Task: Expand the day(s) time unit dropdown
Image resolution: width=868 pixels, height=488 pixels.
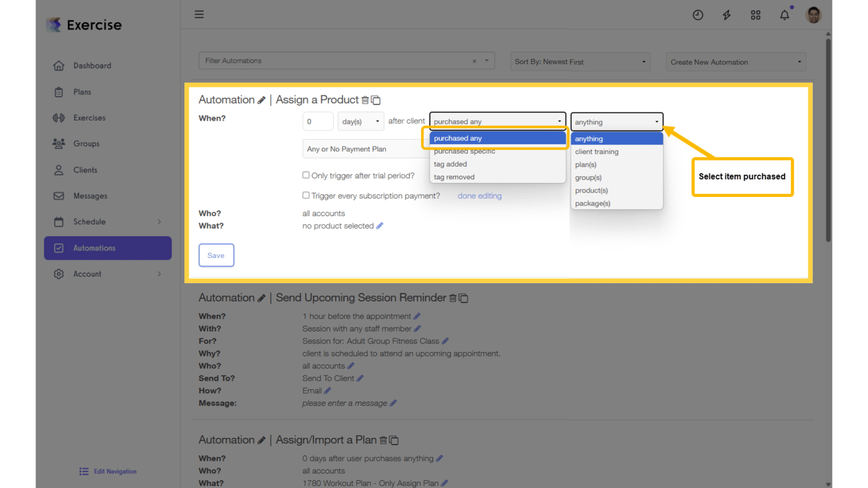Action: point(360,121)
